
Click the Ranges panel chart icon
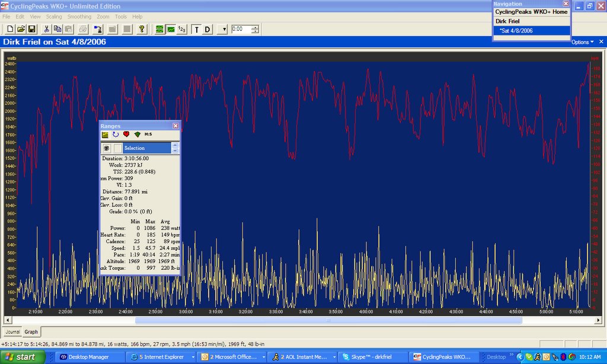[105, 135]
